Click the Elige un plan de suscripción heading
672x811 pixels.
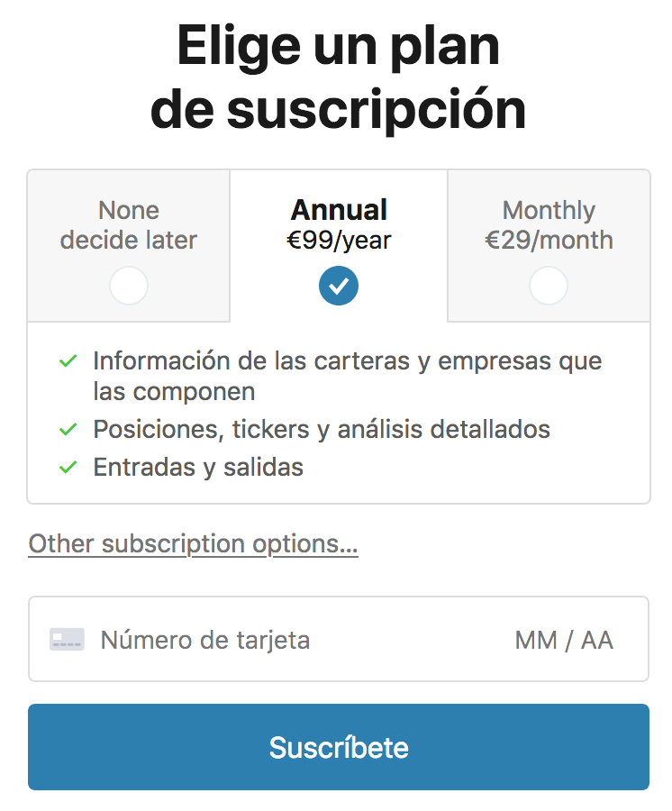(338, 77)
